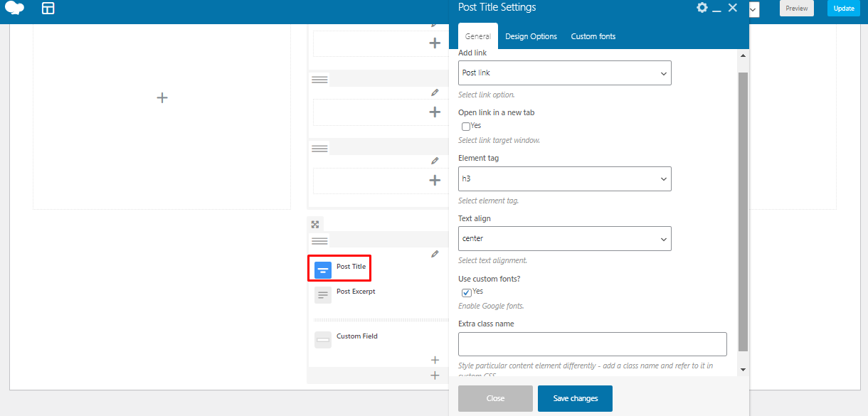Select the Post Excerpt element icon

(323, 294)
